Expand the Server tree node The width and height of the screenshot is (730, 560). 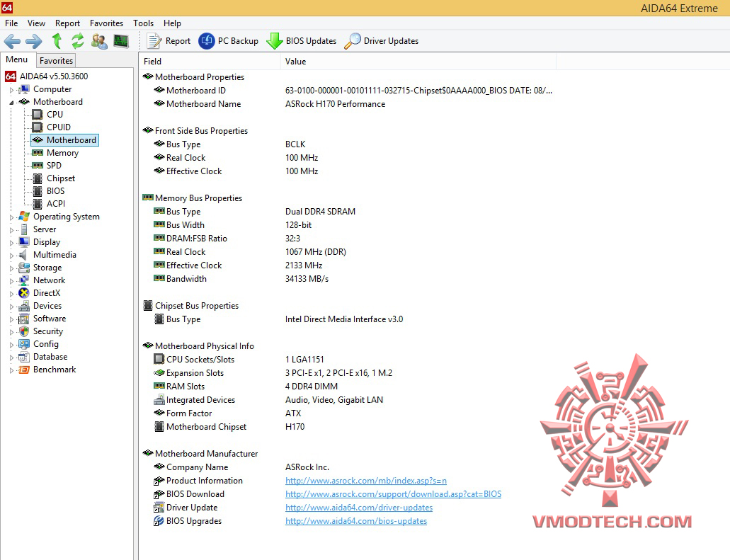(11, 230)
